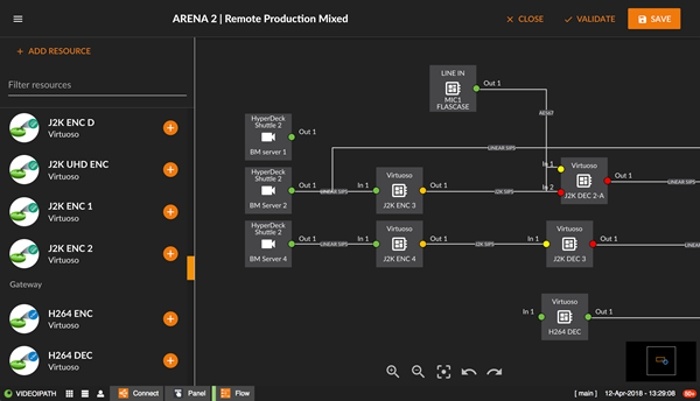Screen dimensions: 700x401
Task: Select the BM Server 2 camera node
Action: point(268,190)
